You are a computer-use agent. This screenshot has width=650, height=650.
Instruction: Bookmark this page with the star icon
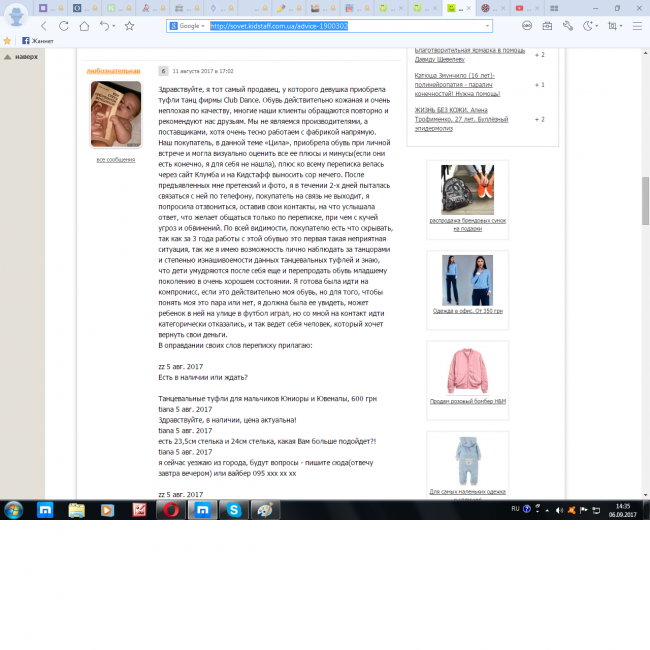(x=129, y=25)
